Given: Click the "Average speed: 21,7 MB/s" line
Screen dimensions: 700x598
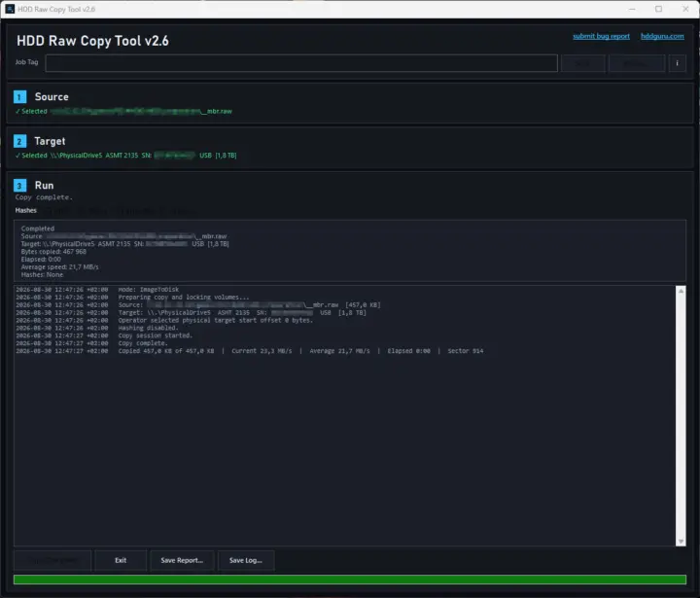Looking at the screenshot, I should [60, 267].
